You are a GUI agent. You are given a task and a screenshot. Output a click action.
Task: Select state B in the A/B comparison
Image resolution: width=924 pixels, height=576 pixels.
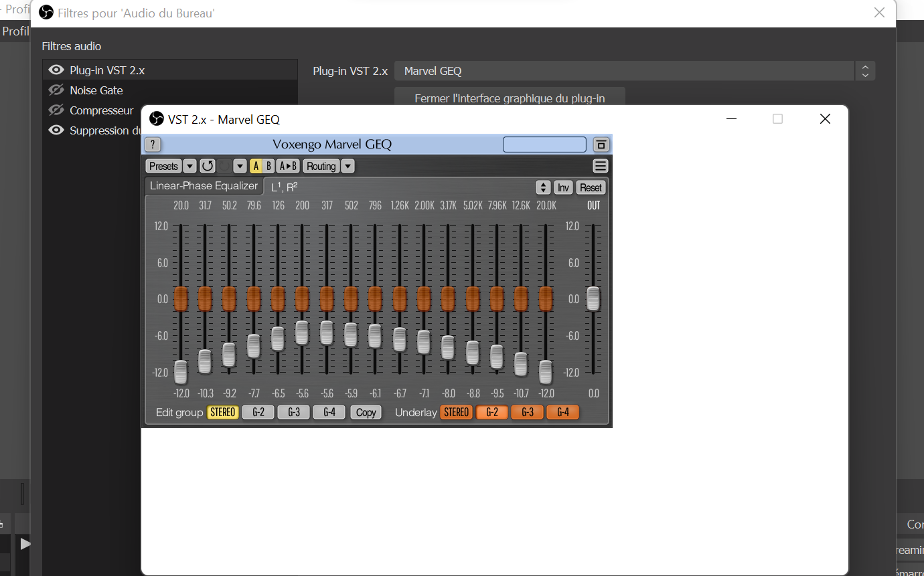(268, 166)
